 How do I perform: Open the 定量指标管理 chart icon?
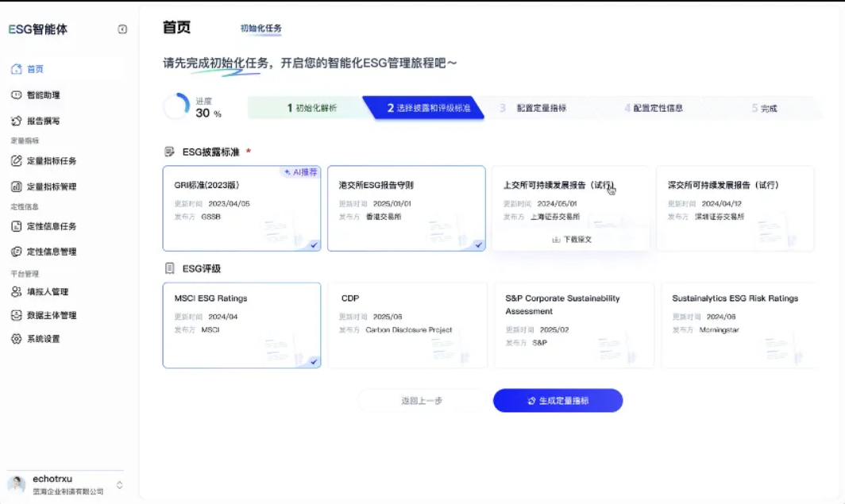(16, 187)
